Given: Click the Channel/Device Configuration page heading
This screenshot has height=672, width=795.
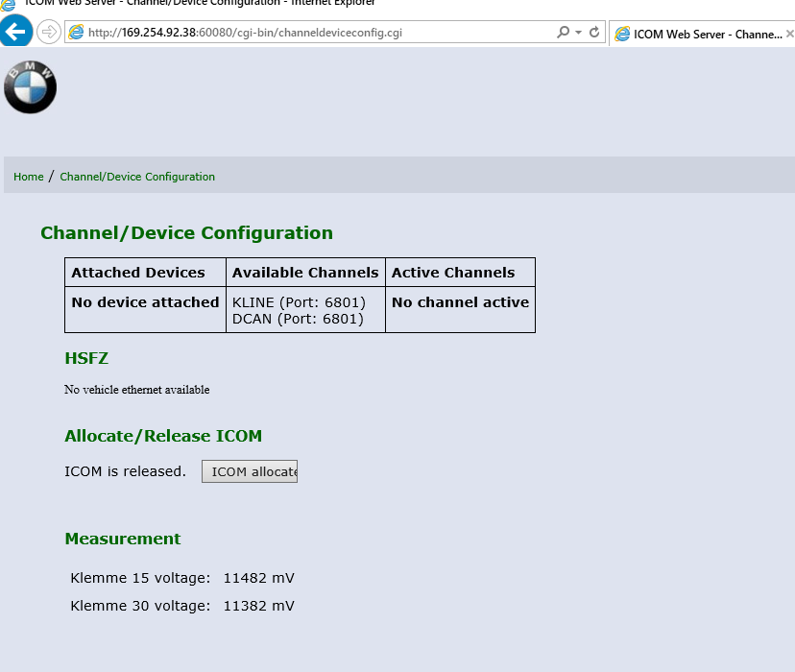Looking at the screenshot, I should pos(186,233).
